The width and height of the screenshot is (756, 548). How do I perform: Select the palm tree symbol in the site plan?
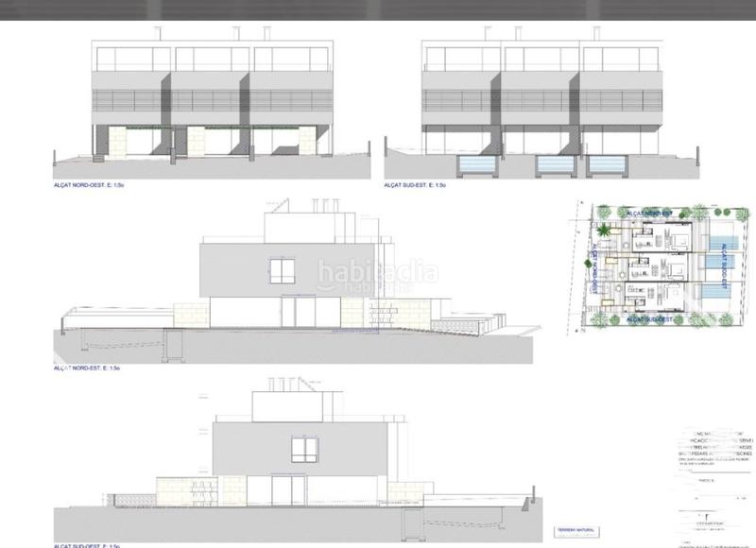(x=698, y=212)
